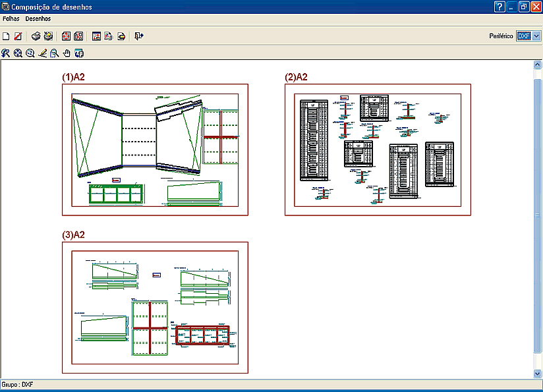The width and height of the screenshot is (543, 392).
Task: Activate zoom window magnifier icon
Action: [x=55, y=53]
